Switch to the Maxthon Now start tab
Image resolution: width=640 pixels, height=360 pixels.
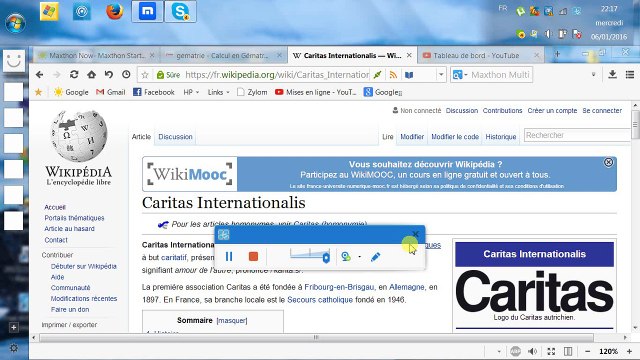96,56
